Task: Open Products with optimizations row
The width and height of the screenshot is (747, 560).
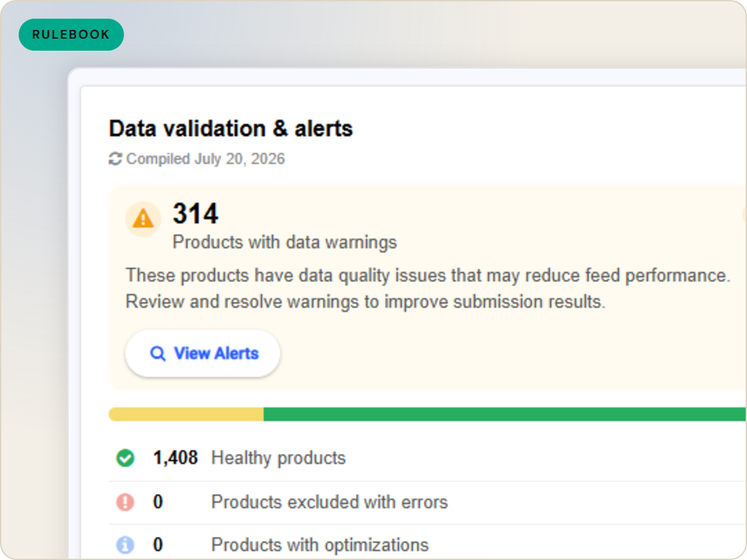Action: (428, 543)
